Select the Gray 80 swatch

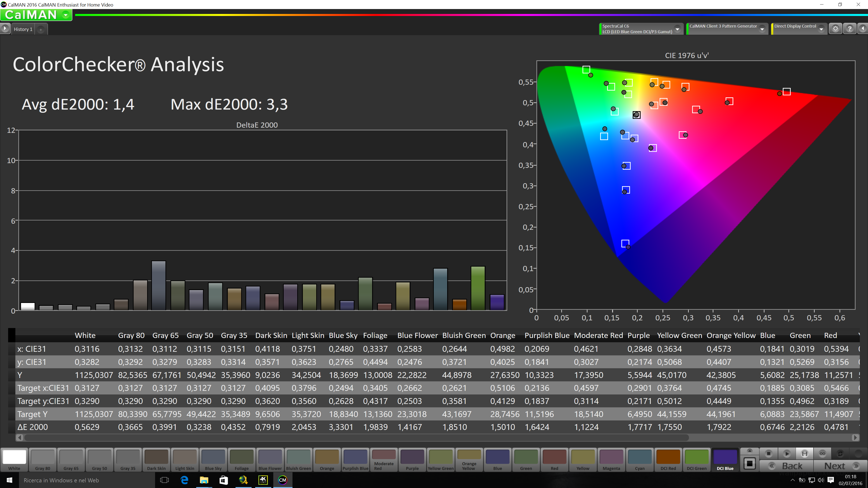[x=43, y=460]
